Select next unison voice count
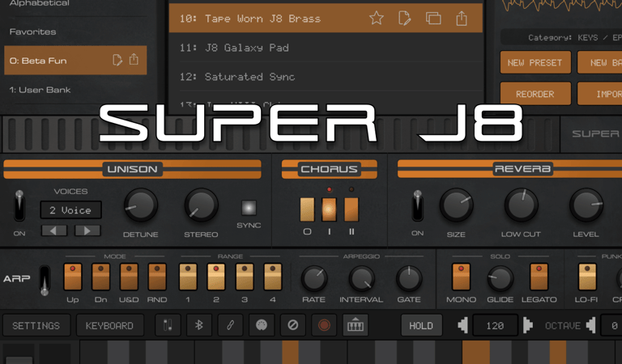The width and height of the screenshot is (622, 364). click(x=87, y=231)
